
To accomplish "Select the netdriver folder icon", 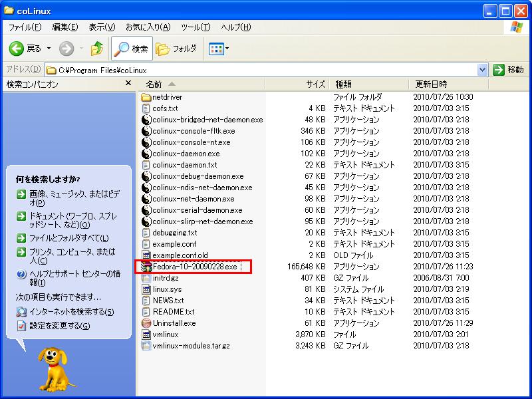I will [x=146, y=97].
